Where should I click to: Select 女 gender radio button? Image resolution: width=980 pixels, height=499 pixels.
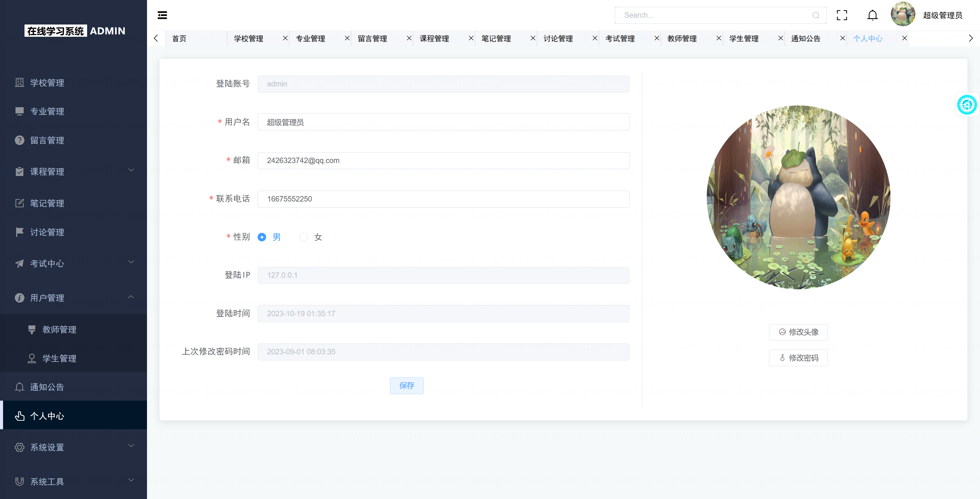point(303,237)
